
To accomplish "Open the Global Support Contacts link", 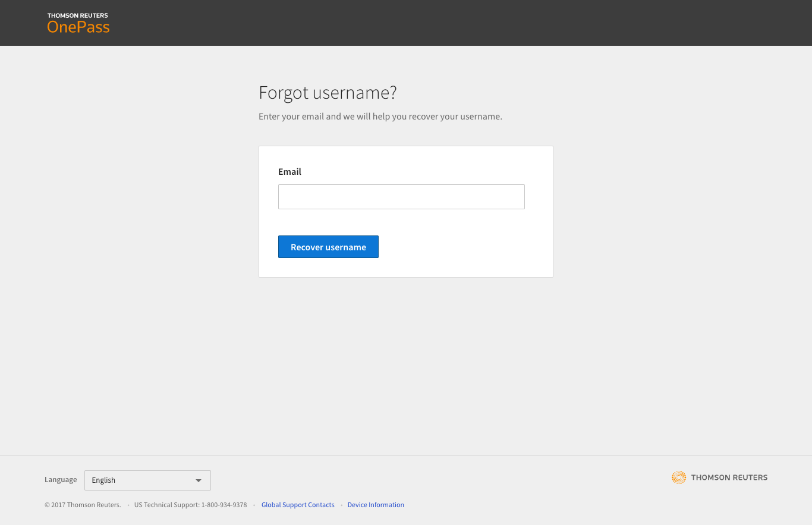I will coord(298,505).
